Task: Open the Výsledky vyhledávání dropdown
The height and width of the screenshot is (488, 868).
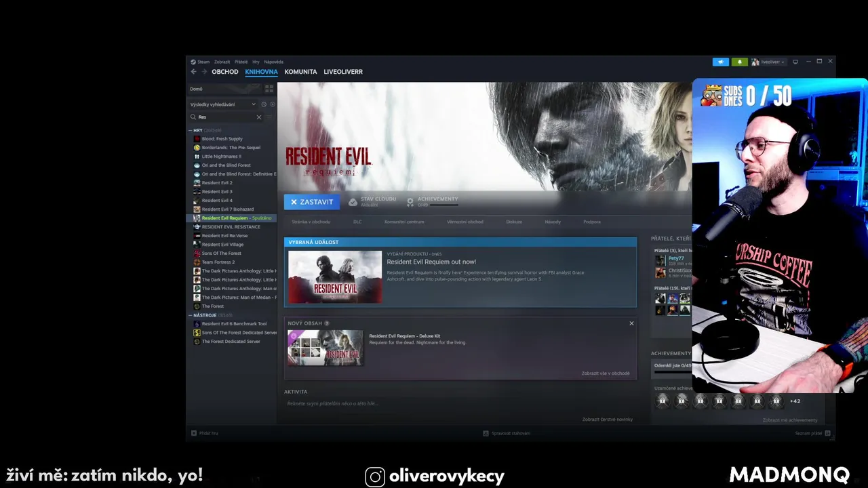Action: click(x=222, y=104)
